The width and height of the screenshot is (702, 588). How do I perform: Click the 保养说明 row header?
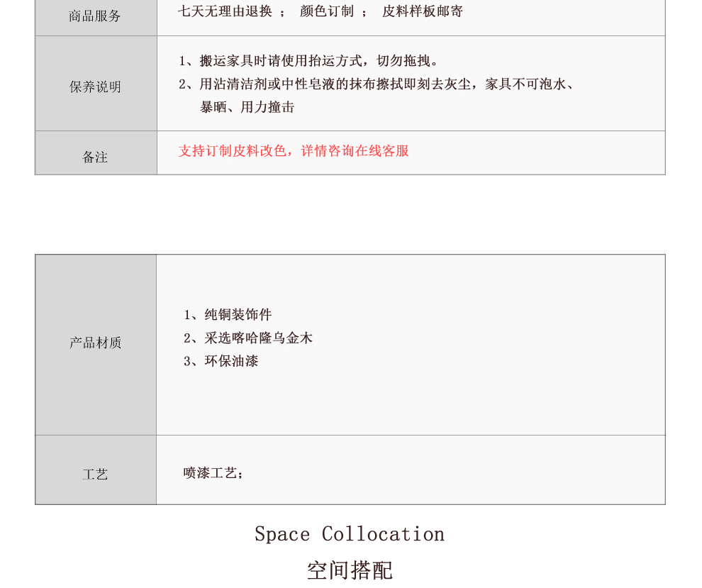[96, 87]
